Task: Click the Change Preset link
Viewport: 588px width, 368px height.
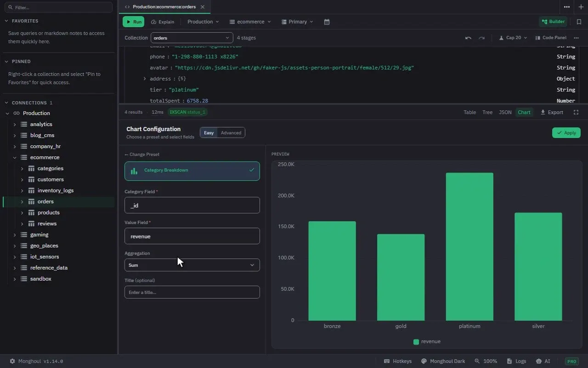Action: click(142, 155)
